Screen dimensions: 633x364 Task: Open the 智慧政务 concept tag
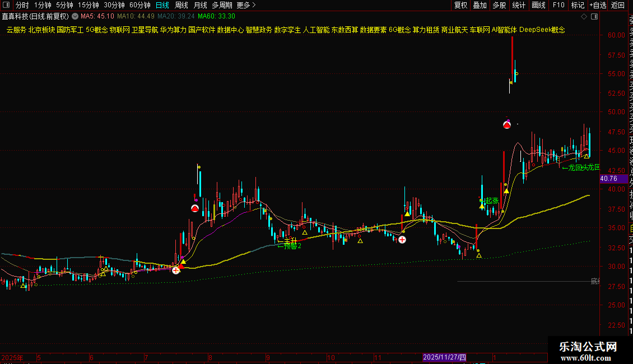[259, 30]
